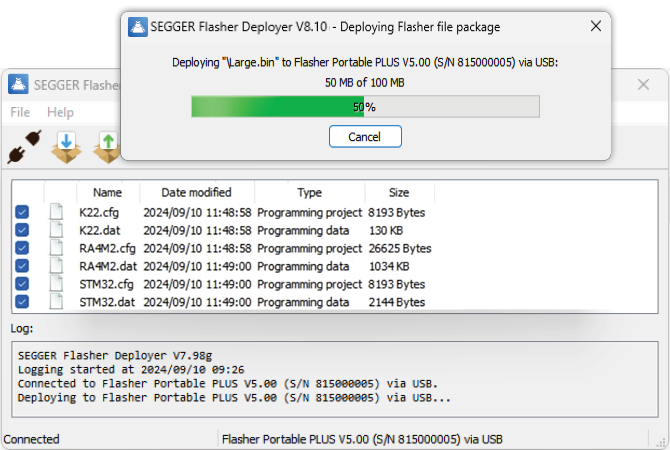Sort by Date modified column header

[x=197, y=192]
